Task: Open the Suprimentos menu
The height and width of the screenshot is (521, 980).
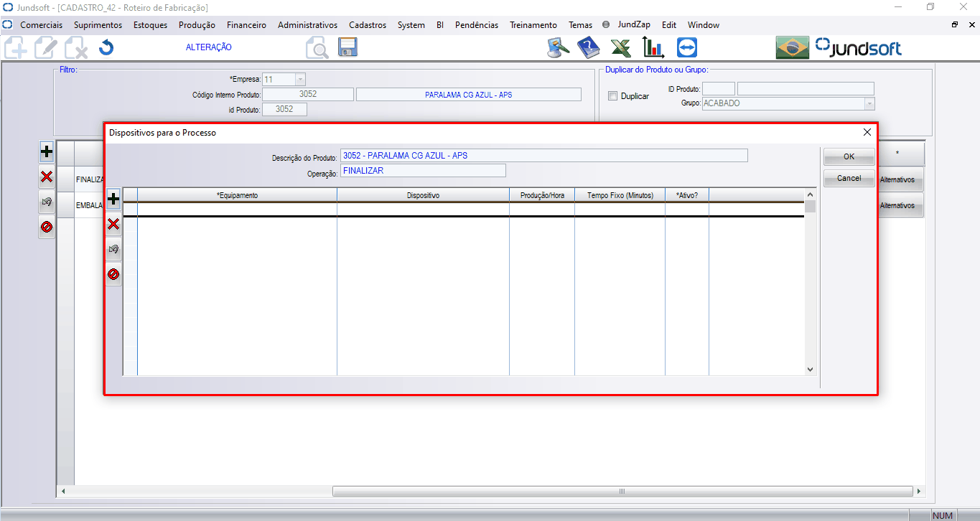Action: coord(98,24)
